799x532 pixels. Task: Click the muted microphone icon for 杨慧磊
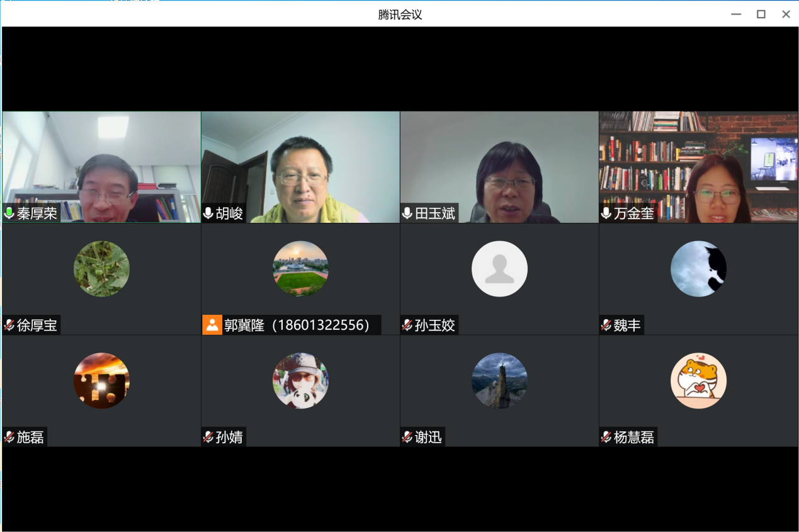click(x=606, y=437)
